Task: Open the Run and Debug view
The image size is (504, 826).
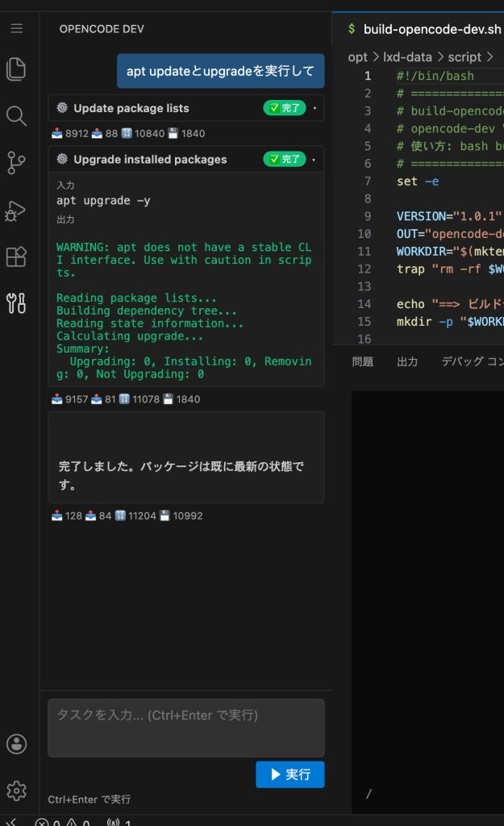Action: 16,210
